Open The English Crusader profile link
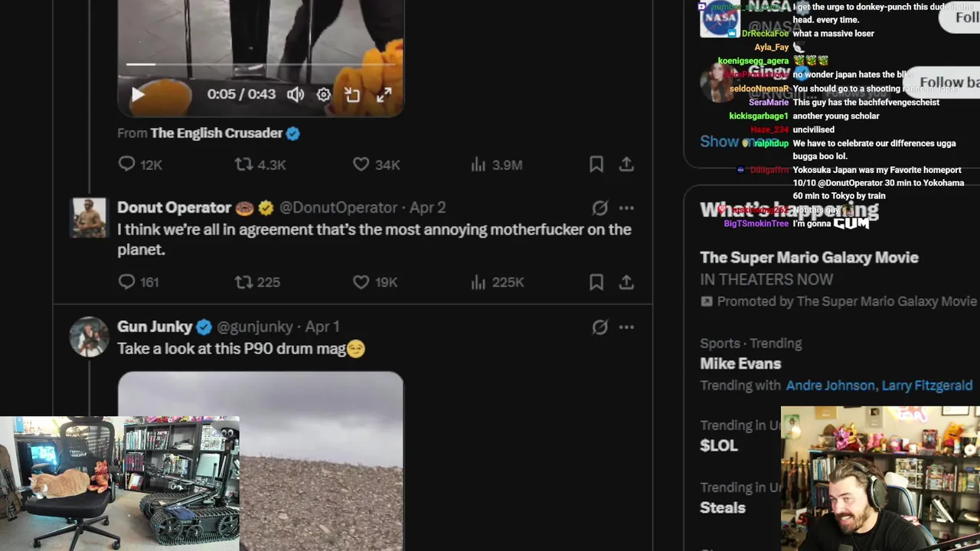Viewport: 980px width, 551px height. [x=217, y=133]
